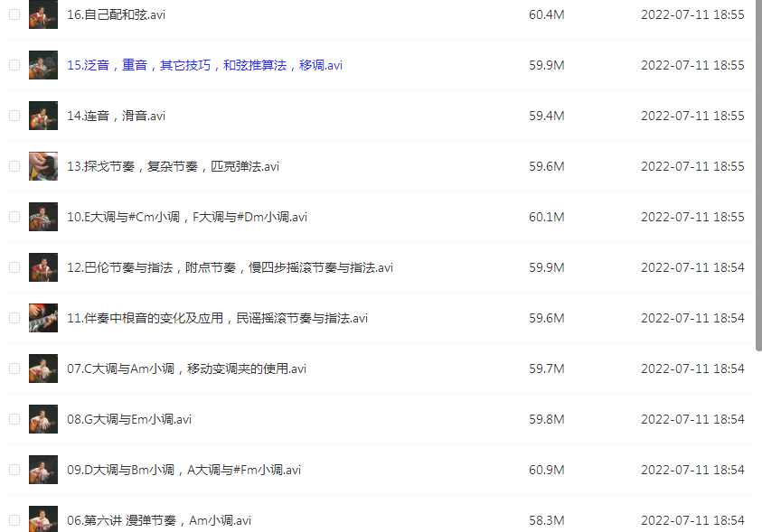Open 06.第六讲 漫弹节奏，Am小调.avi
762x532 pixels.
(x=159, y=520)
